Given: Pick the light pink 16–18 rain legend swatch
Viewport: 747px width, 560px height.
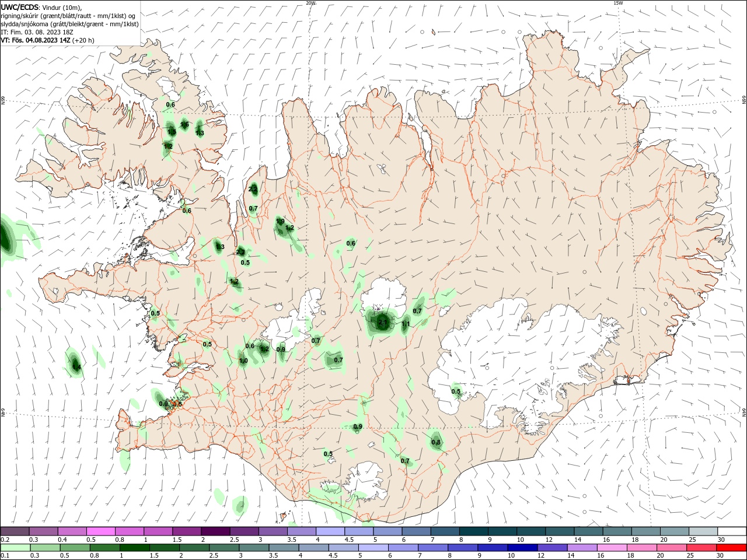Looking at the screenshot, I should pyautogui.click(x=612, y=548).
